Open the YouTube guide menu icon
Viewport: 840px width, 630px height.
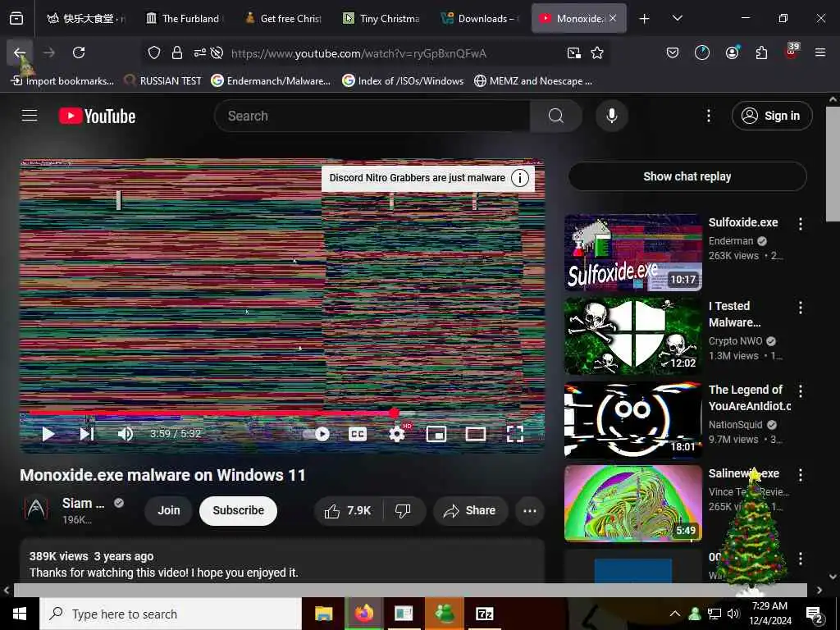pyautogui.click(x=30, y=116)
